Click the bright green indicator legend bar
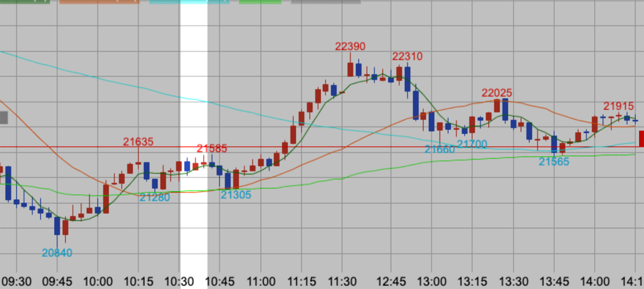The height and width of the screenshot is (289, 644). point(260,2)
